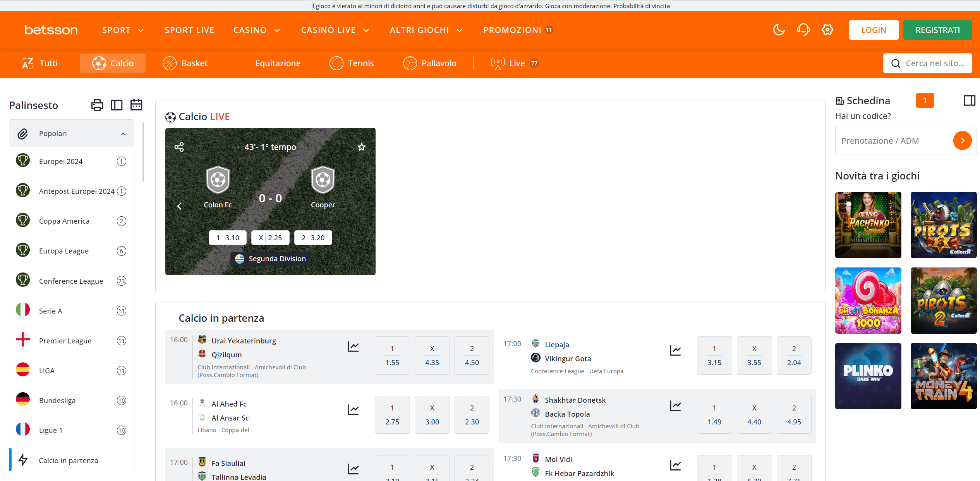The height and width of the screenshot is (481, 980).
Task: Open customer support headset icon
Action: coord(803,30)
